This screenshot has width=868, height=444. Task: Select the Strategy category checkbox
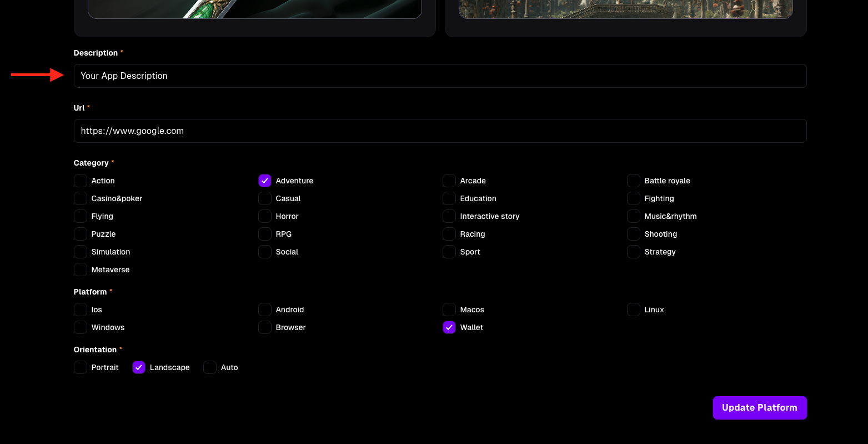pos(634,252)
